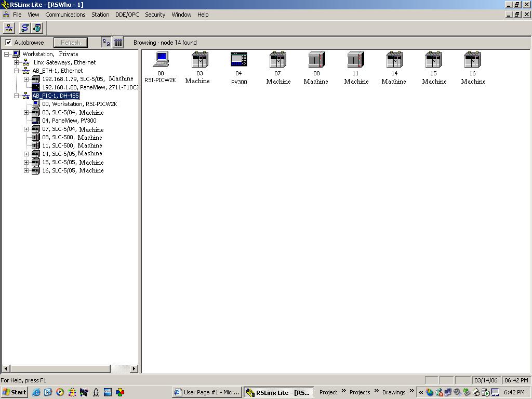The width and height of the screenshot is (532, 399).
Task: Select the 16 Machine PLC icon
Action: pyautogui.click(x=473, y=59)
